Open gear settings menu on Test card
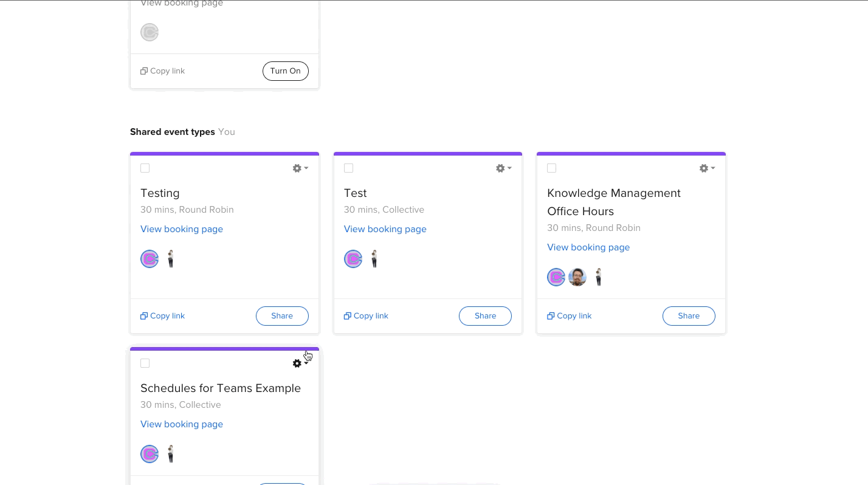The width and height of the screenshot is (868, 485). (x=503, y=168)
